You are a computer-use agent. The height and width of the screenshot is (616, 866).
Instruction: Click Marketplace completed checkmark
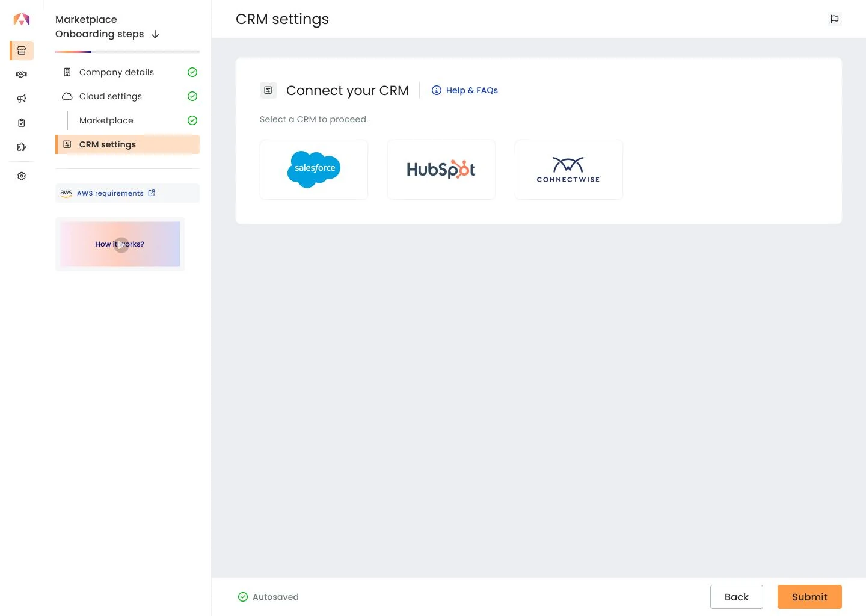(x=192, y=120)
